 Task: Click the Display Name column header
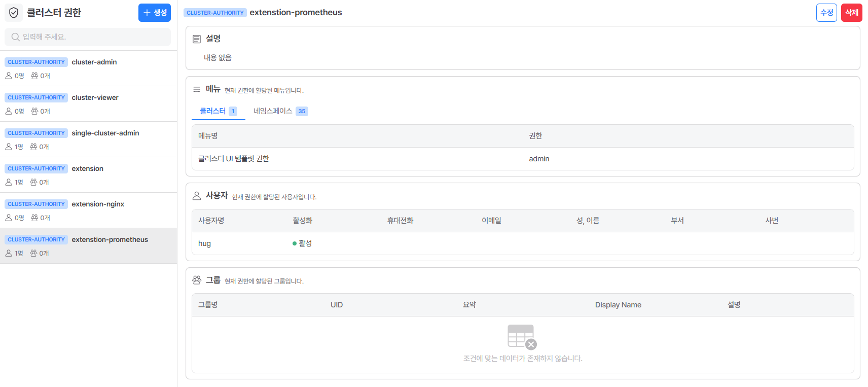coord(618,305)
